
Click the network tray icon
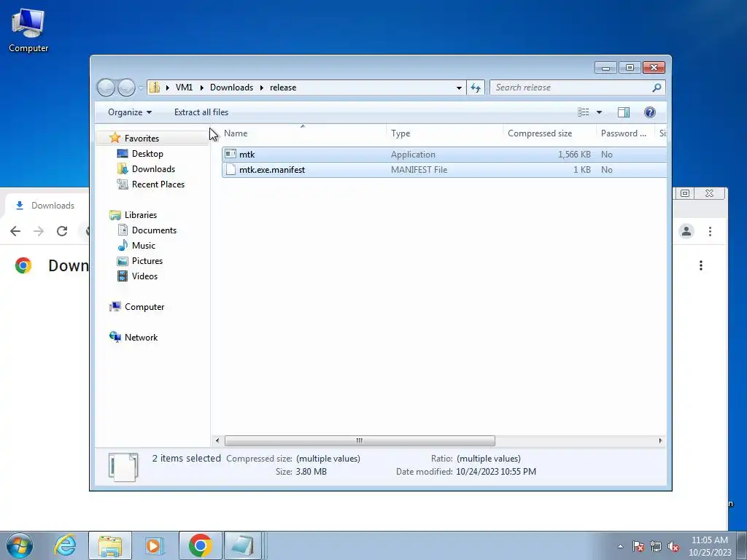point(656,546)
